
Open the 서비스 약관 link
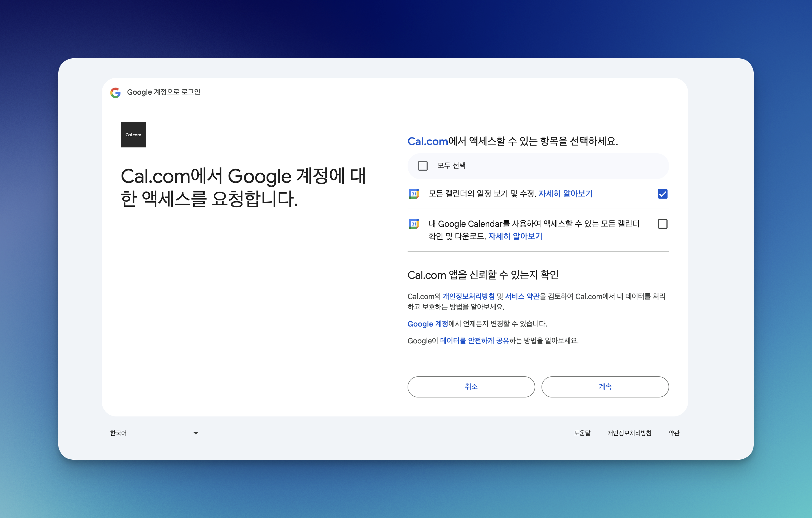[x=522, y=296]
